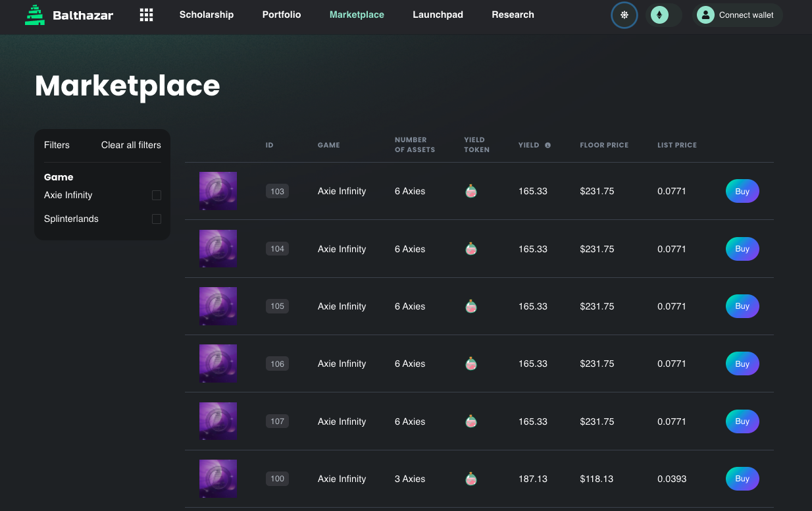Open the Scholarship tab
812x511 pixels.
click(x=207, y=14)
